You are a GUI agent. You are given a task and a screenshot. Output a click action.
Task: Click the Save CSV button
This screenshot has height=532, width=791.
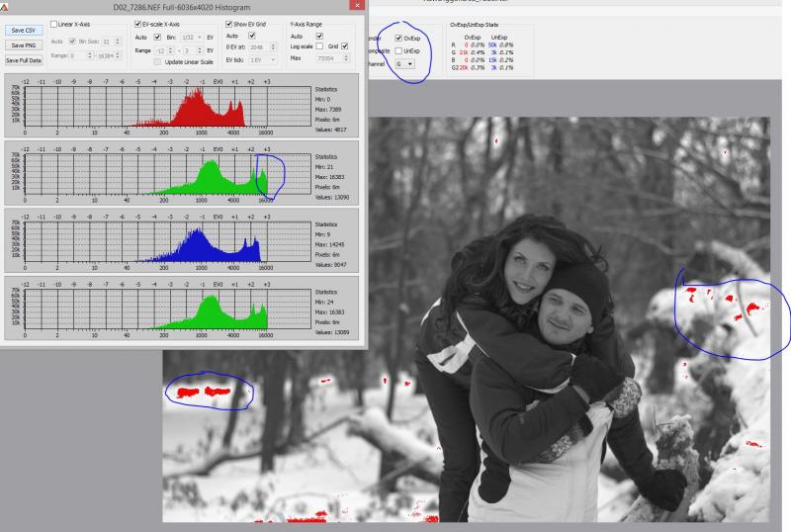[x=23, y=31]
